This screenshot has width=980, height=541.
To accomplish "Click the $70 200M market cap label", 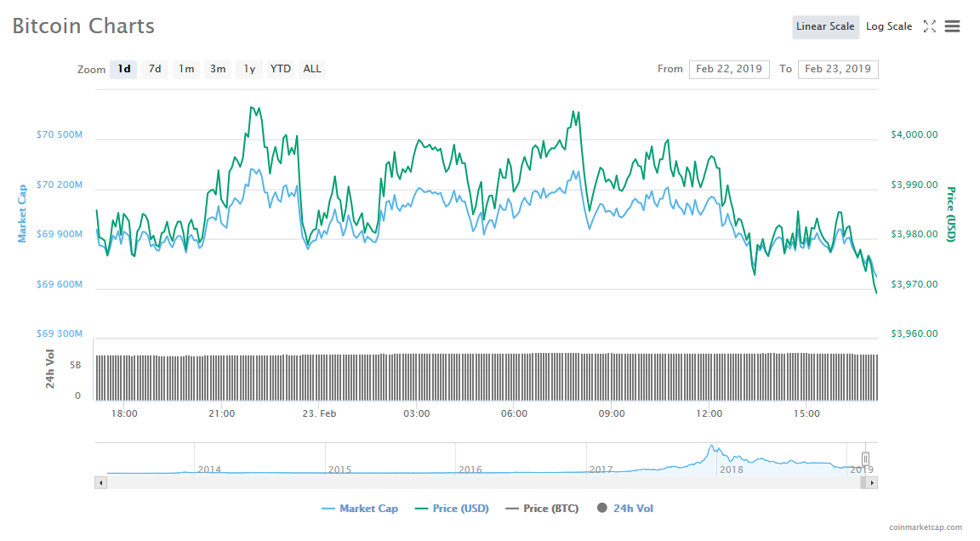I will (x=60, y=185).
